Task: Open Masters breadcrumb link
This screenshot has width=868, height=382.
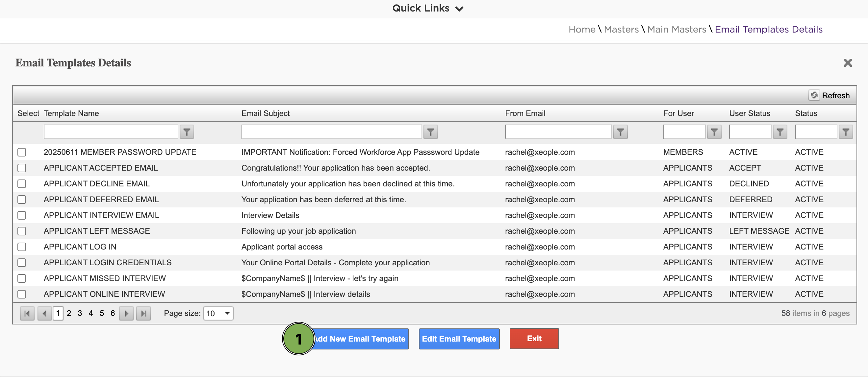Action: coord(621,29)
